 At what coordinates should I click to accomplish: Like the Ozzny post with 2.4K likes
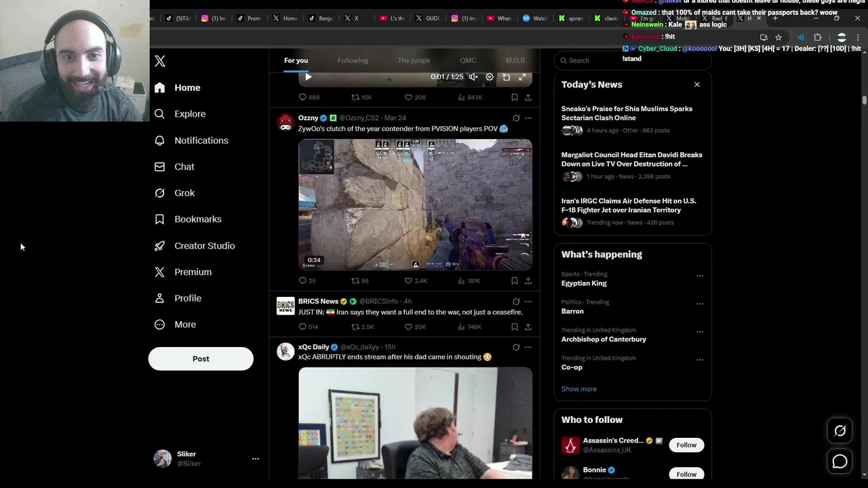(416, 281)
